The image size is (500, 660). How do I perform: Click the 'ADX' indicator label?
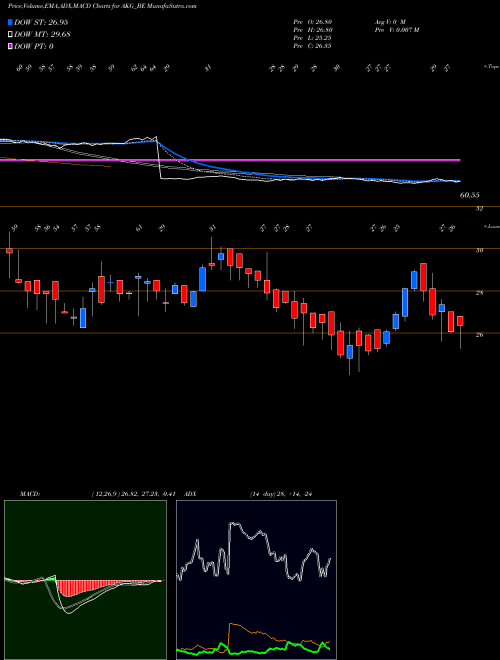pos(190,494)
